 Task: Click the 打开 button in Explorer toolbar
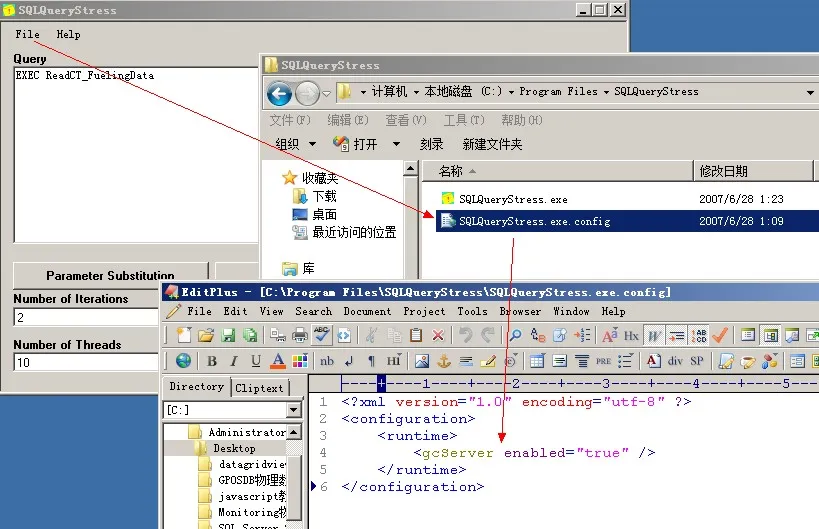(355, 144)
